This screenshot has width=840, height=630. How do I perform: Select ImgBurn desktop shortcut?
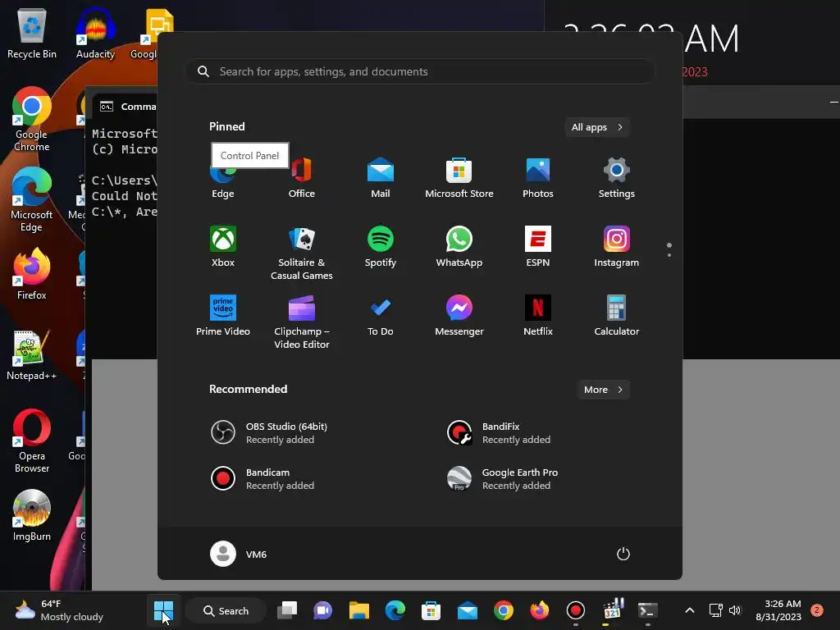pyautogui.click(x=32, y=515)
